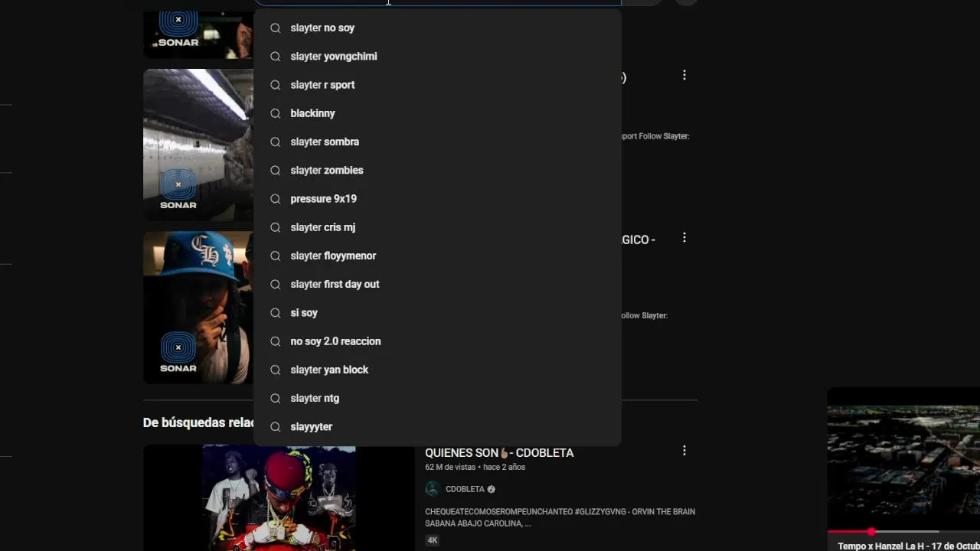Open the QUIENES SON video description snippet

(560, 517)
